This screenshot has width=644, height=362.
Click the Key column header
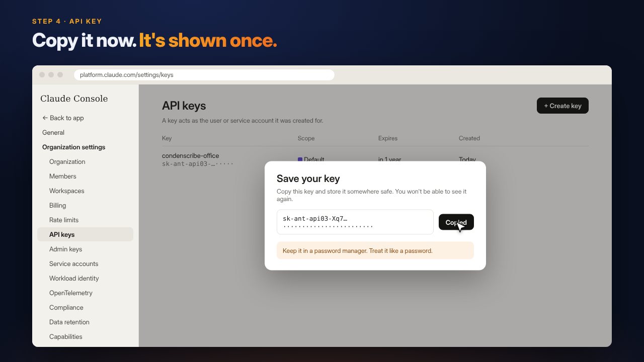167,138
